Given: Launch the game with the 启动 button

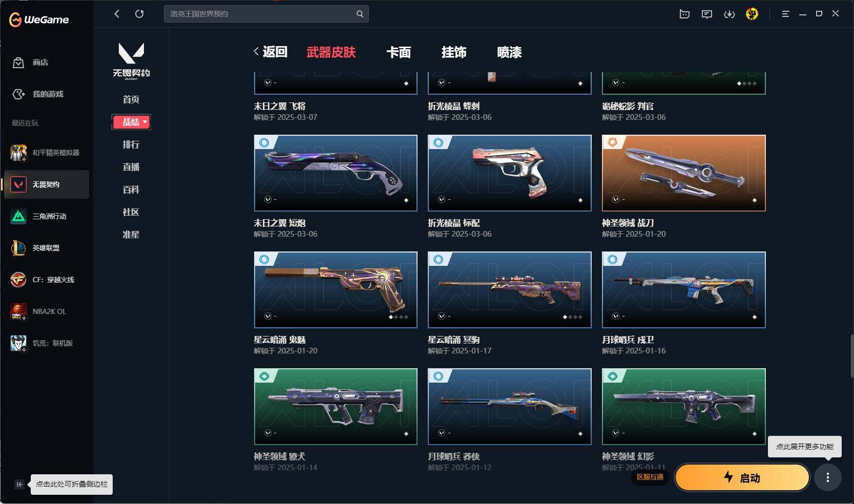Looking at the screenshot, I should [742, 477].
